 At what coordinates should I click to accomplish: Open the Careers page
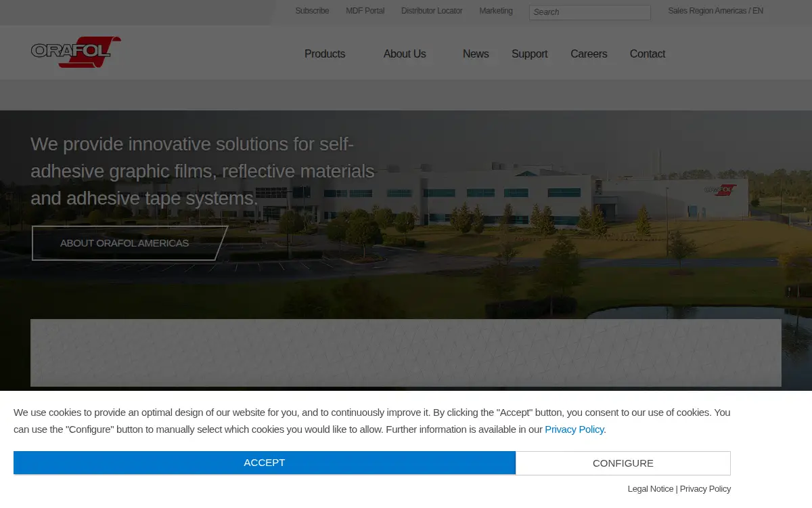point(589,54)
